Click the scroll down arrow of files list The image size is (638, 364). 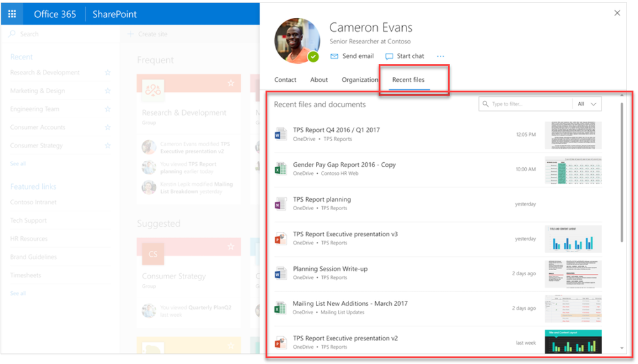click(x=622, y=348)
